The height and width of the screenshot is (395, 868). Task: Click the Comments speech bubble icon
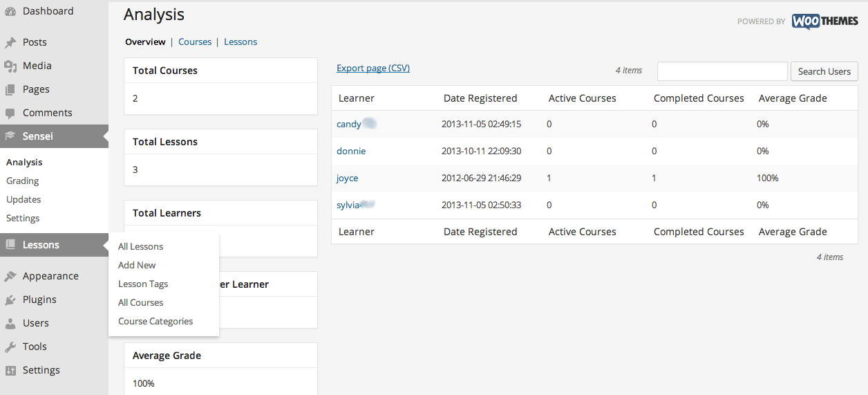point(10,113)
